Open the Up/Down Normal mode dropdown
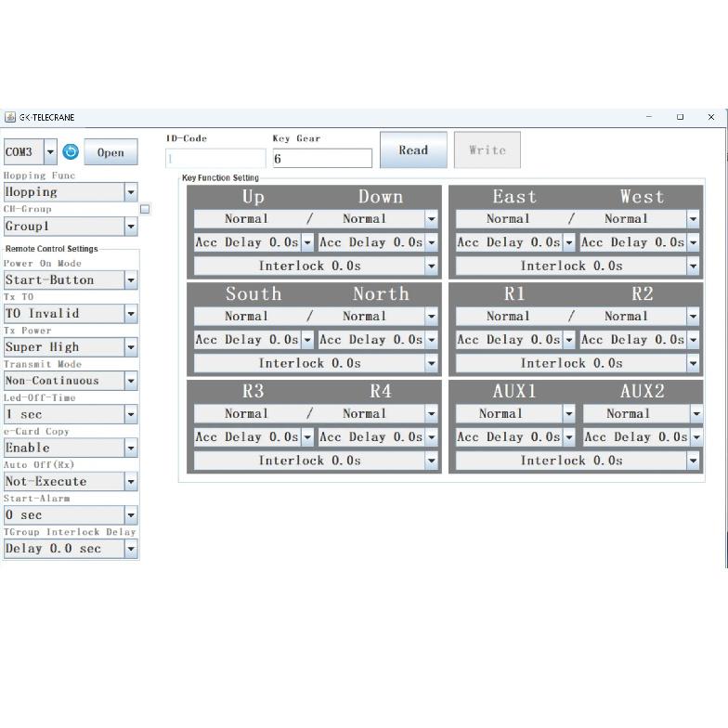The image size is (728, 728). click(x=316, y=219)
